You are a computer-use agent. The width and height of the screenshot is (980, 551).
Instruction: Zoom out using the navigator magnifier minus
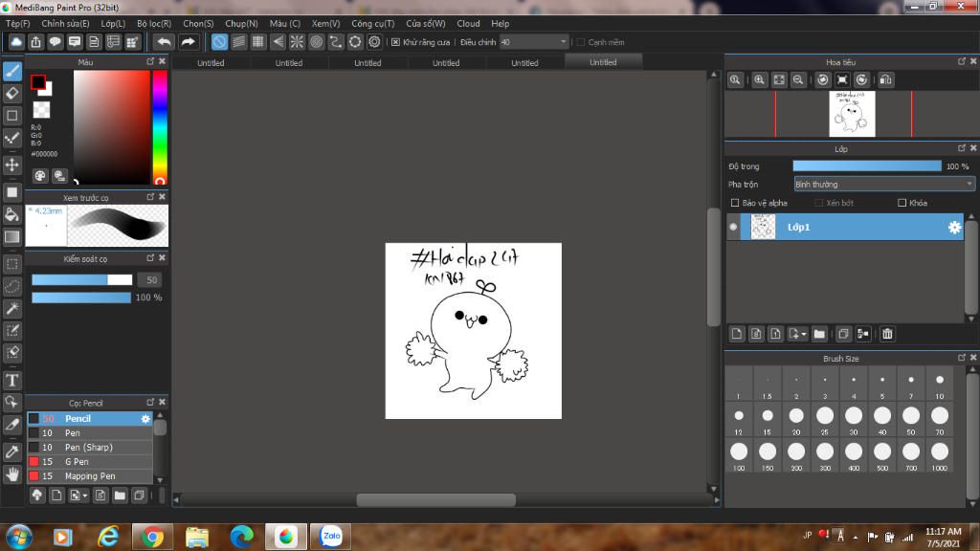point(798,80)
